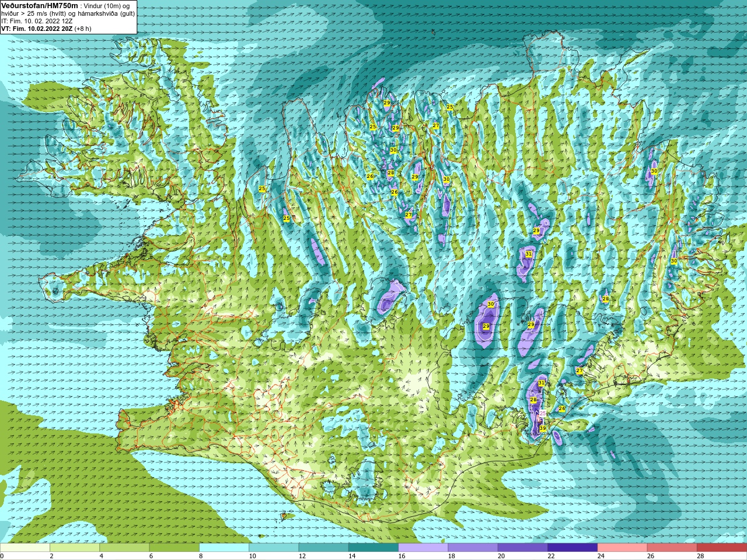Select the salmon 26–28 legend swatch
This screenshot has height=560, width=747.
[672, 548]
